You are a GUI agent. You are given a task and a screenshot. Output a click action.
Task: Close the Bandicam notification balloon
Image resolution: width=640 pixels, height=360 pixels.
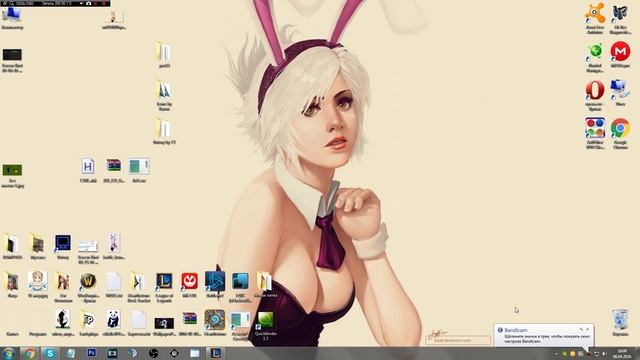(588, 329)
